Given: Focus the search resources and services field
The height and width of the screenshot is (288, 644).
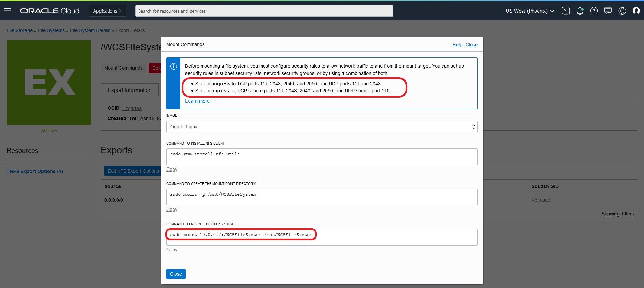Looking at the screenshot, I should point(264,11).
